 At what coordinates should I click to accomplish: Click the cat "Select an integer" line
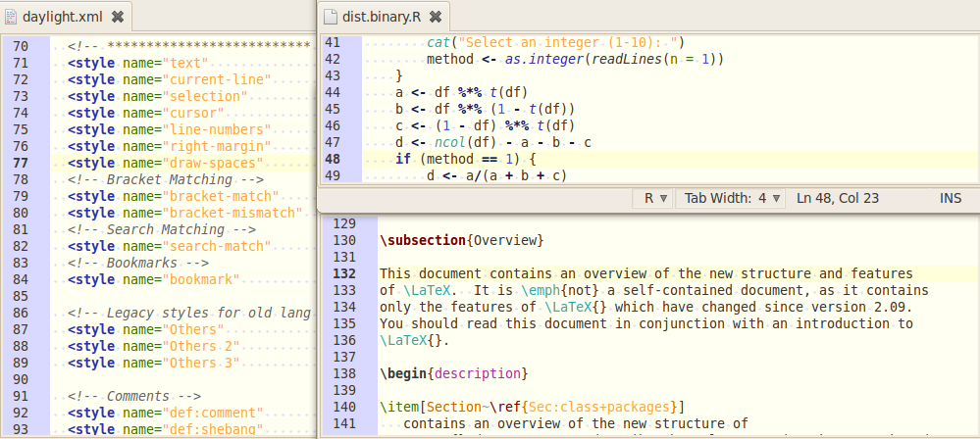[x=555, y=42]
